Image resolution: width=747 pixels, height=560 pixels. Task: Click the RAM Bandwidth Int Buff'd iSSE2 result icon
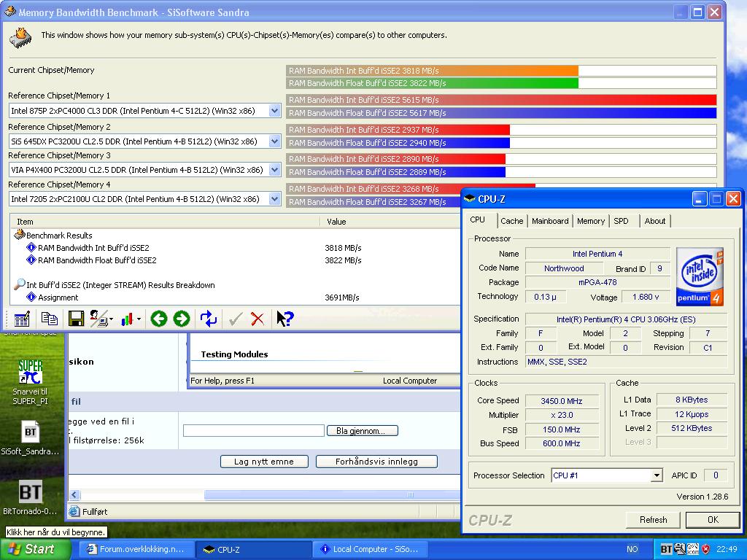(31, 248)
